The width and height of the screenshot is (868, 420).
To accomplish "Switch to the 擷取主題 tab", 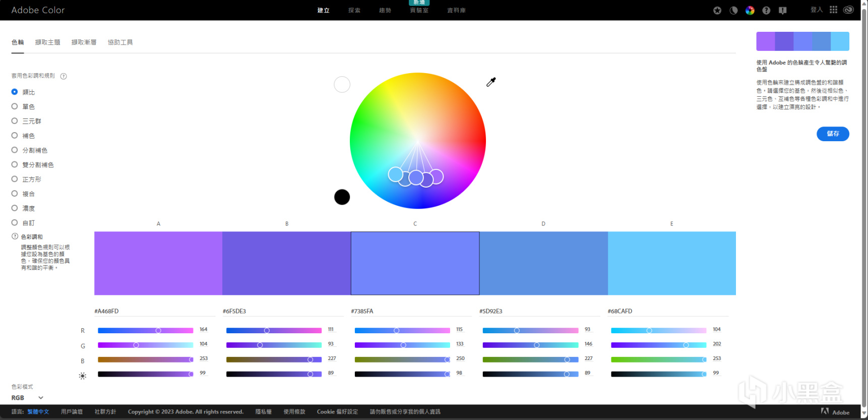I will point(47,42).
